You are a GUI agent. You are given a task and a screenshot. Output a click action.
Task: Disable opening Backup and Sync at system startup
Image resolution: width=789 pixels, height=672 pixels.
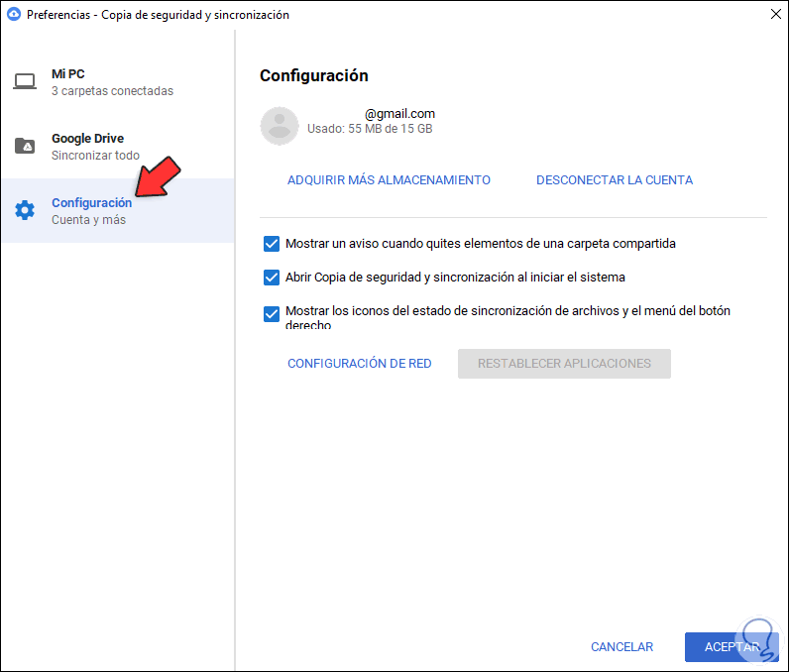click(x=272, y=278)
